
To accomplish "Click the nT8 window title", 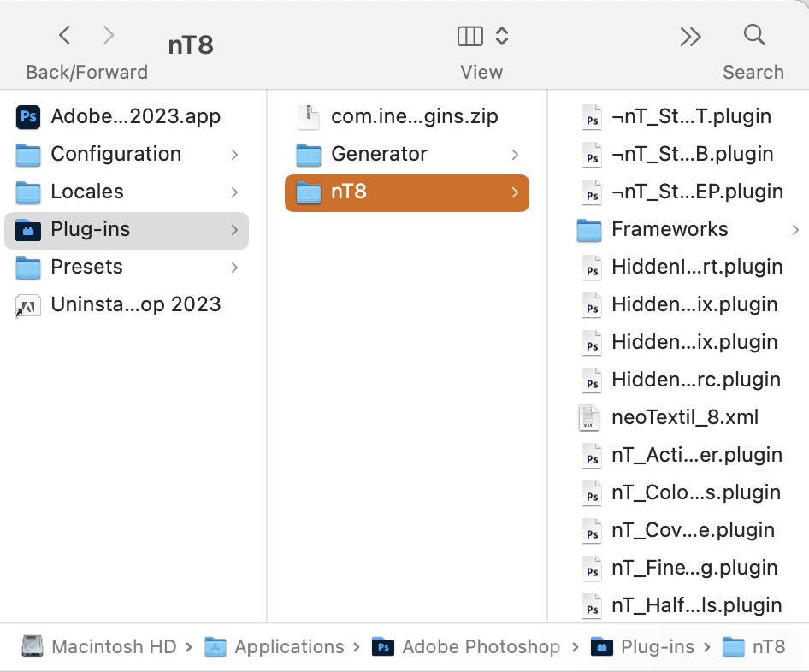I will click(191, 44).
